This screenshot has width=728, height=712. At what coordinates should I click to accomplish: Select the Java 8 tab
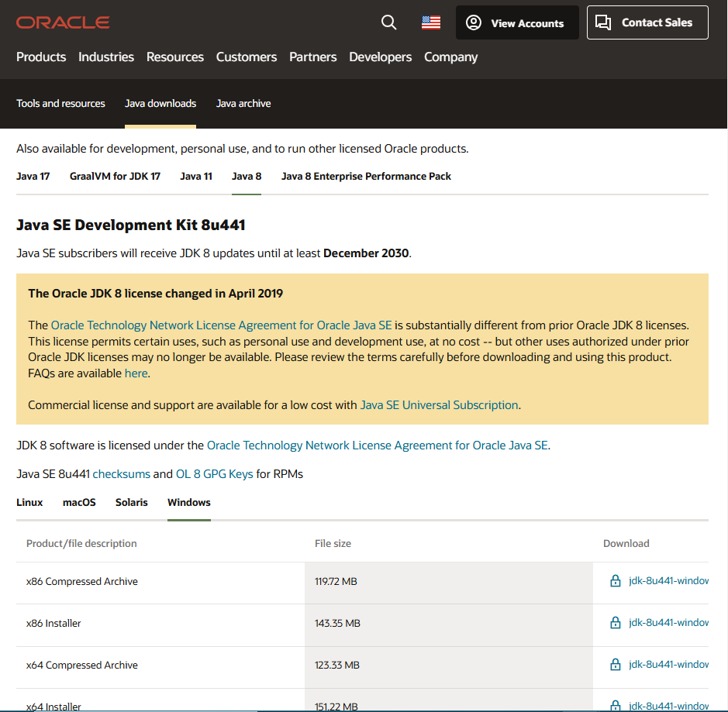(247, 177)
